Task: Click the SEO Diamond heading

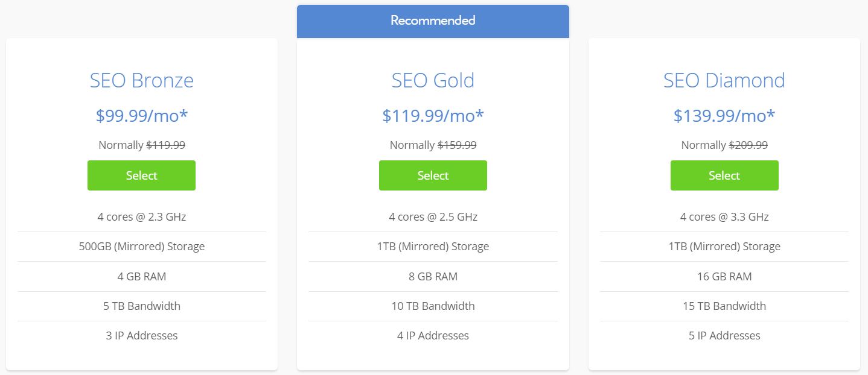Action: [724, 80]
